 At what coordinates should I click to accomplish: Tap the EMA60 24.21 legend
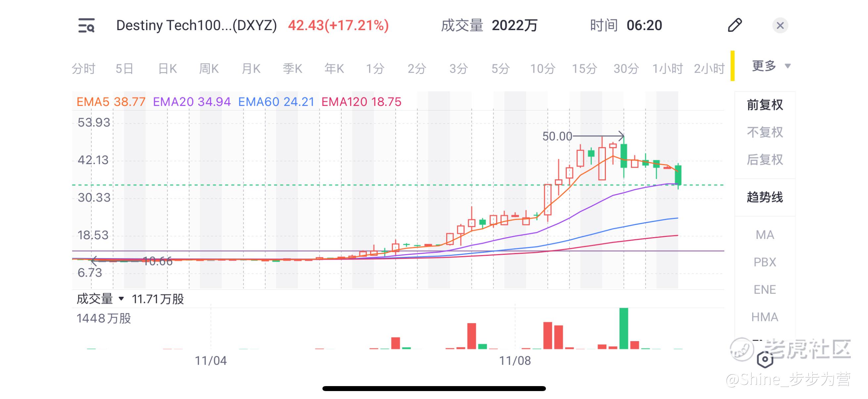tap(276, 102)
